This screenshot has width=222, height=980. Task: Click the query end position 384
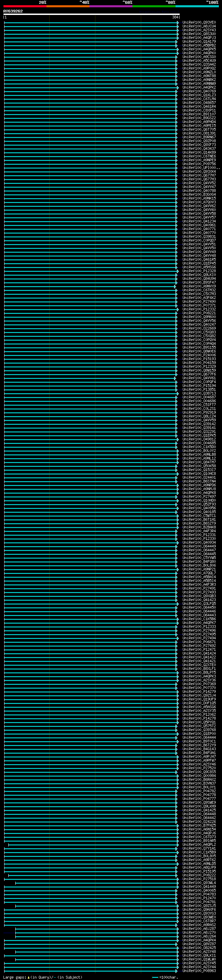(x=175, y=17)
